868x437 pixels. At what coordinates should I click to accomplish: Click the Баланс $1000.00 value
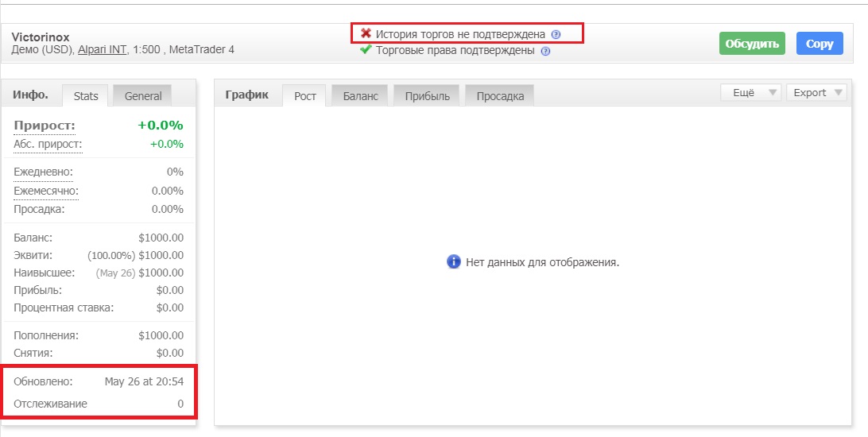tap(161, 238)
